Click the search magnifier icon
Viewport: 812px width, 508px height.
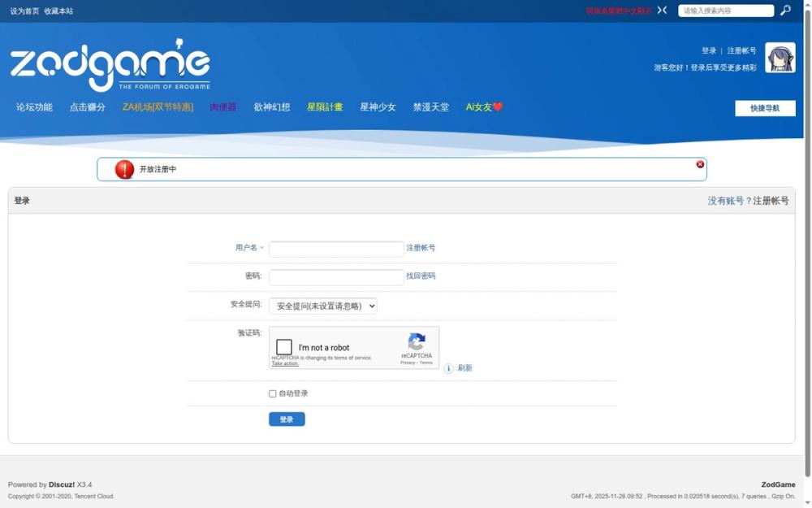pyautogui.click(x=784, y=10)
